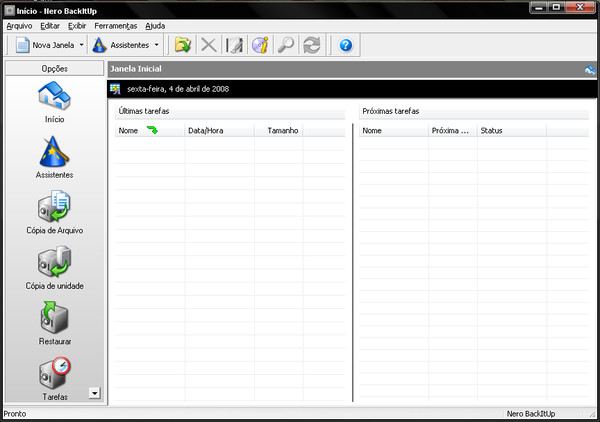Expand the Nova Janela dropdown arrow
The height and width of the screenshot is (422, 600).
pos(82,45)
